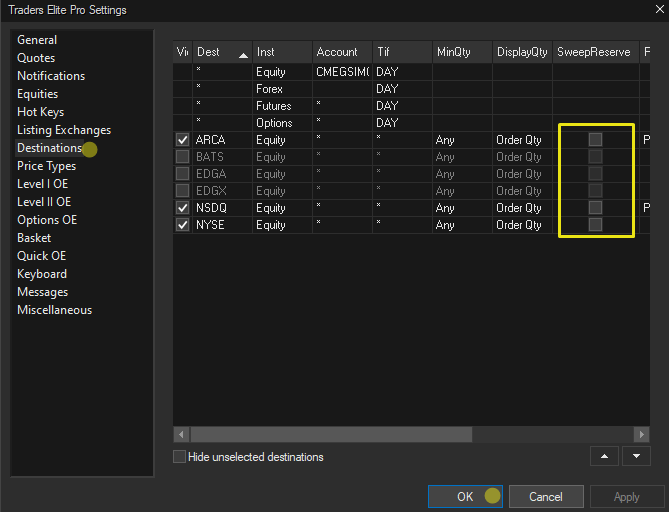Click the Cancel button

coord(546,497)
